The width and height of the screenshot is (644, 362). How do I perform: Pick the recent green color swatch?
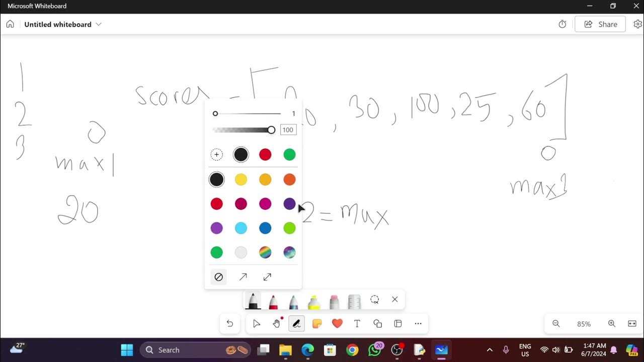(289, 155)
